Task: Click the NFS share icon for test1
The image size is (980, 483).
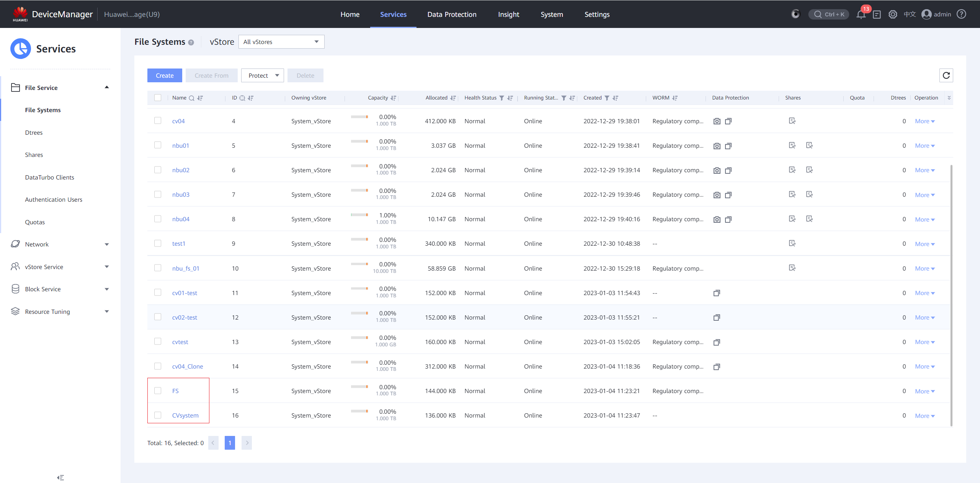Action: [x=792, y=243]
